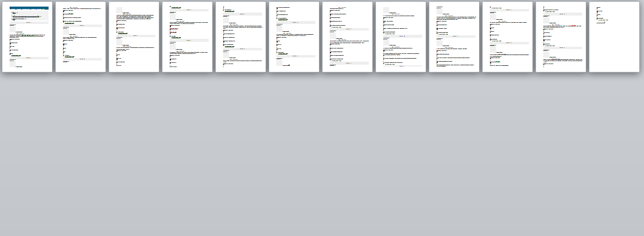Open the second page thumbnail
Screen dimensions: 644x236
[x=80, y=37]
